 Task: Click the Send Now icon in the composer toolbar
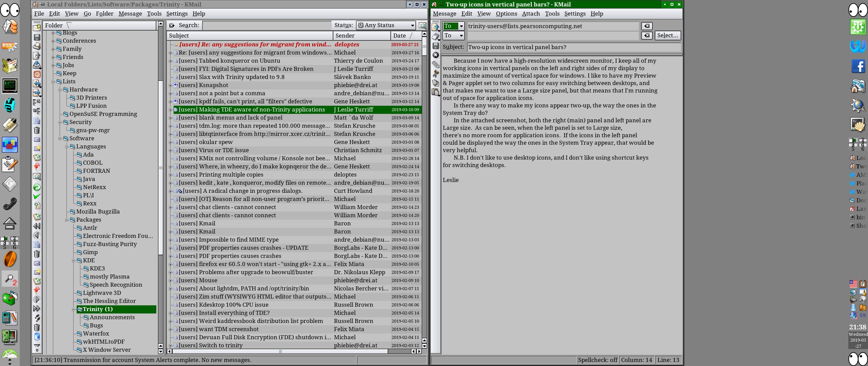point(436,27)
